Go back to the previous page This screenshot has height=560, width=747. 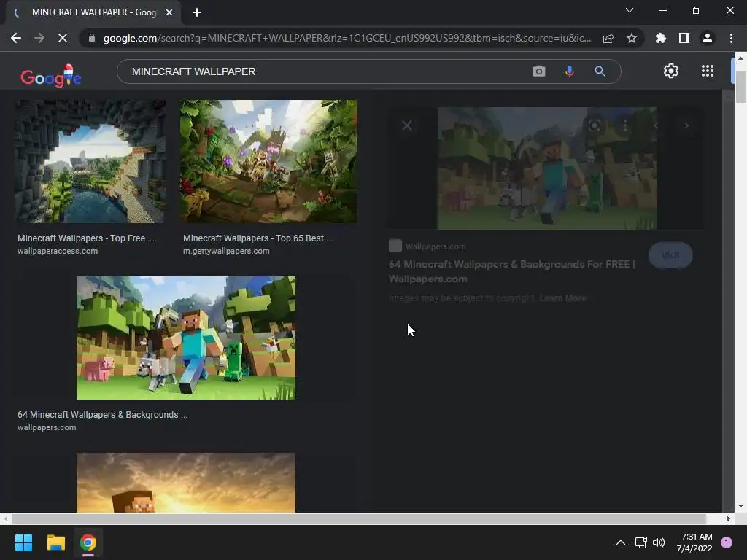pyautogui.click(x=16, y=38)
